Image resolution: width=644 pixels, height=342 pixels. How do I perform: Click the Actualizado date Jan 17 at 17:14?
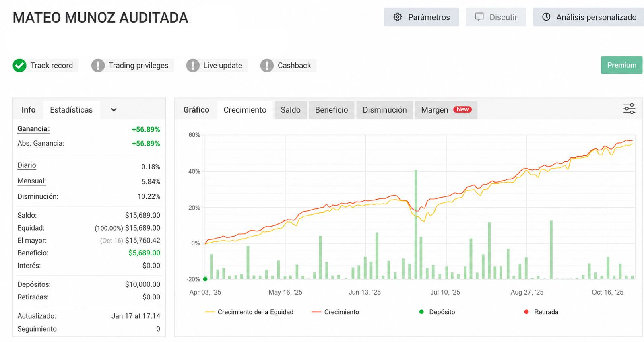pyautogui.click(x=136, y=316)
